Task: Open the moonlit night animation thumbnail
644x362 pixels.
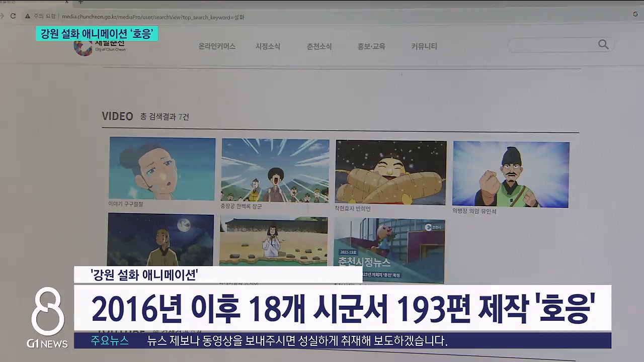Action: coord(160,240)
